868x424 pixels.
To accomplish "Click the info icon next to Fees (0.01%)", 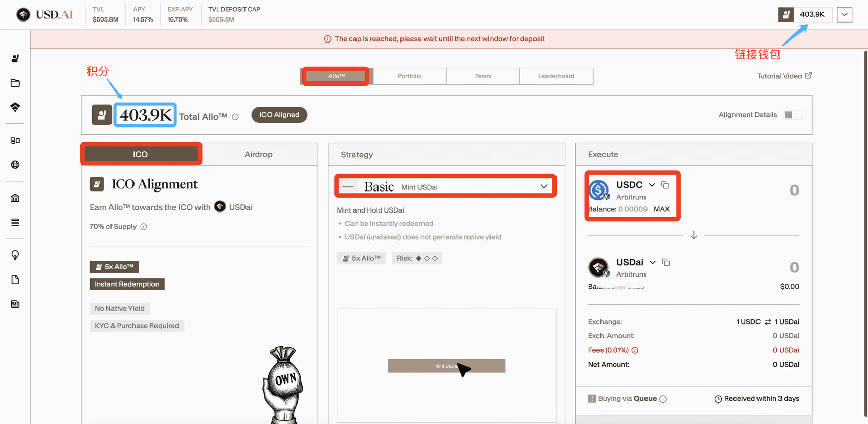I will click(635, 350).
